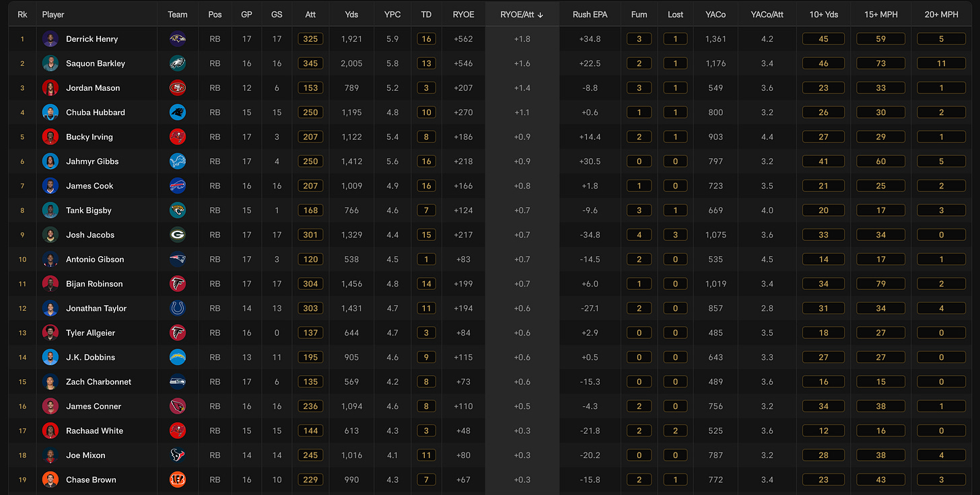Click the Eagles logo in Saquon Barkley's row
The width and height of the screenshot is (980, 495).
(x=178, y=63)
